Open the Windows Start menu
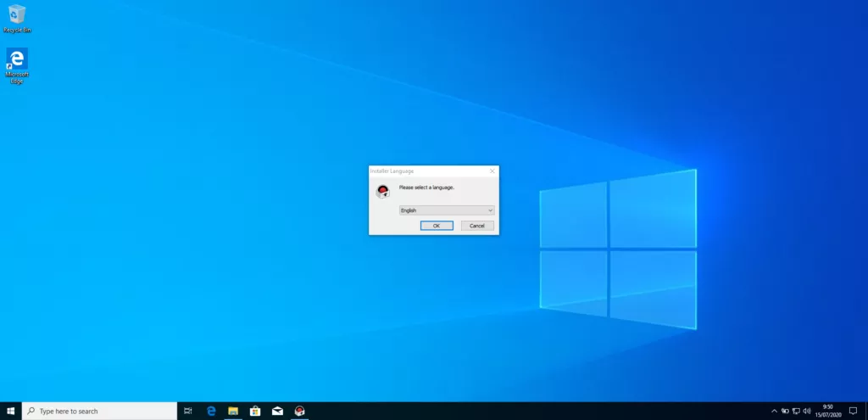 11,411
